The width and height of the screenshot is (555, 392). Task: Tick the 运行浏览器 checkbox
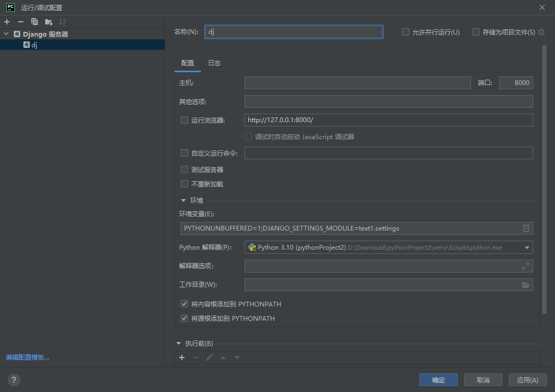184,120
